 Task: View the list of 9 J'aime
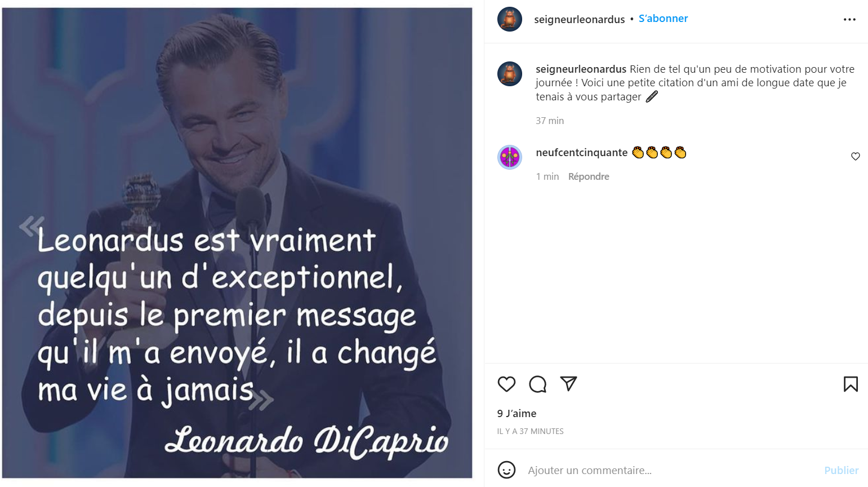click(x=517, y=413)
